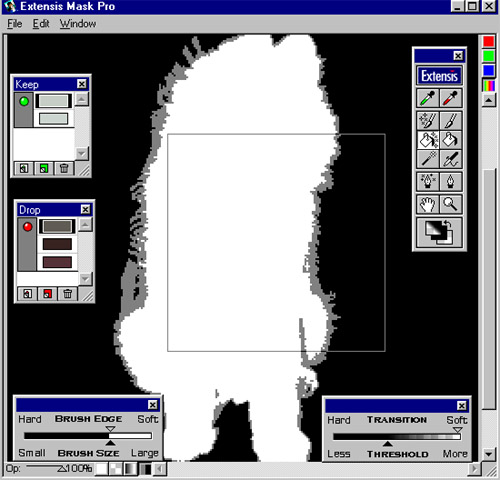The width and height of the screenshot is (500, 480).
Task: Select the red Drop eyedropper tool
Action: click(x=451, y=98)
